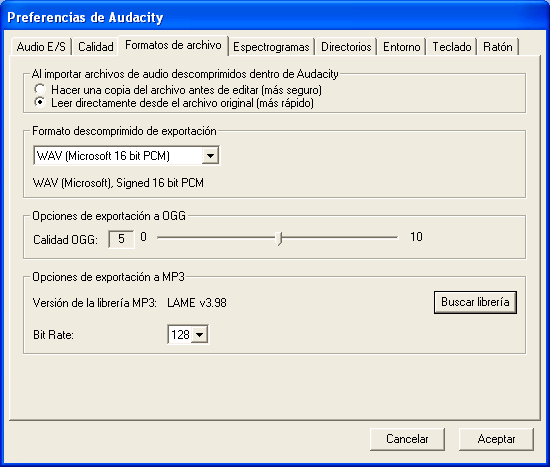Focus the Calidad OGG value field

[121, 239]
